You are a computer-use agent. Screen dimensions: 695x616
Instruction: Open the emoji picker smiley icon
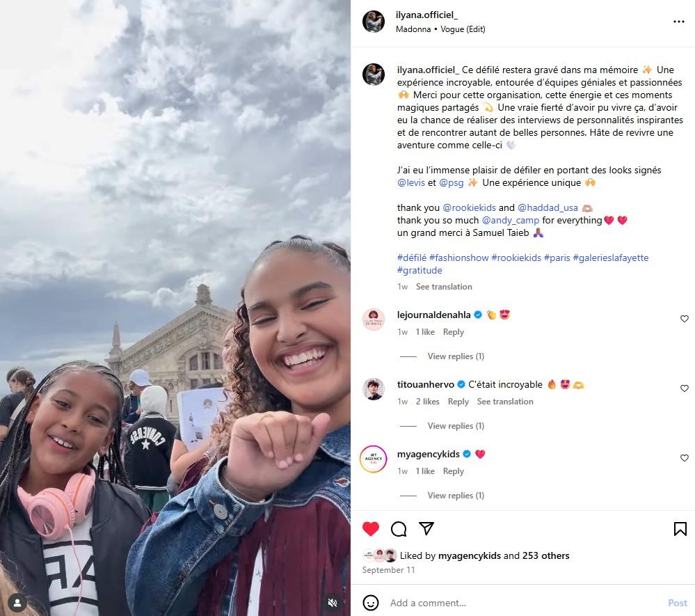click(x=371, y=603)
